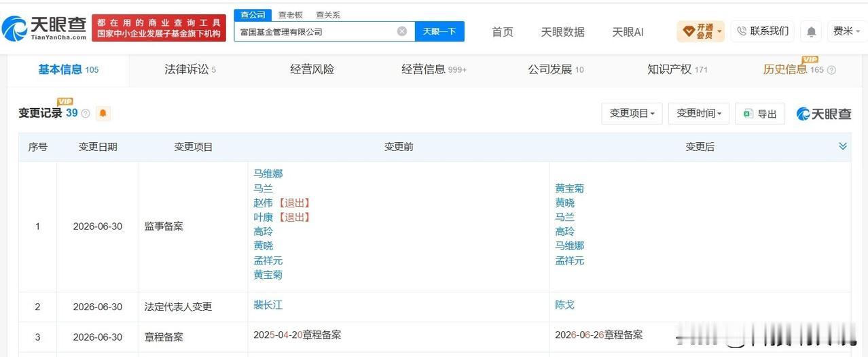Select the 查公司 search tab
Screen dimensions: 868x357
click(x=253, y=14)
